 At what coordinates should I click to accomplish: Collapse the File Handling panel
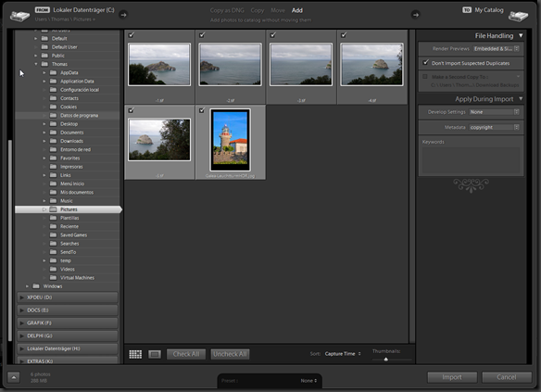(x=521, y=35)
